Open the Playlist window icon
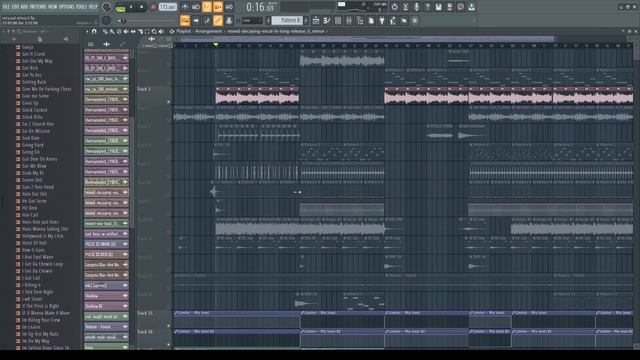Viewport: 640px width, 360px height. click(x=316, y=20)
